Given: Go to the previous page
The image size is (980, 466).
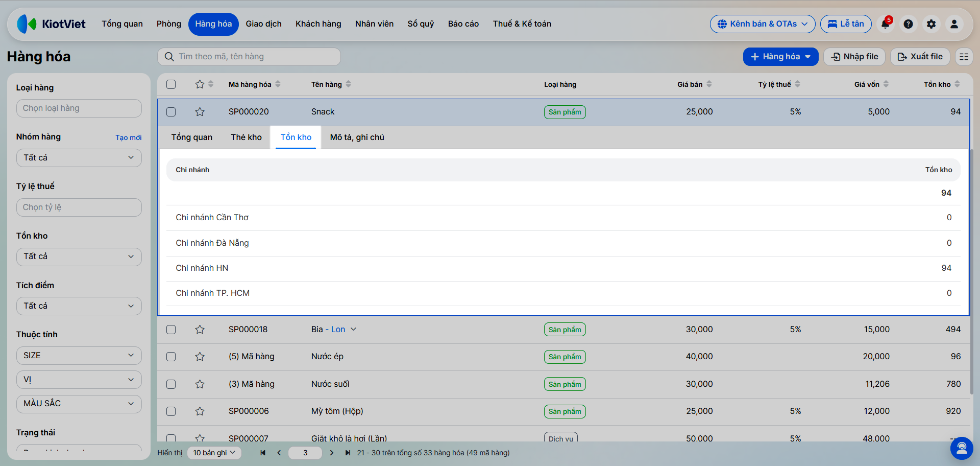Looking at the screenshot, I should coord(279,453).
